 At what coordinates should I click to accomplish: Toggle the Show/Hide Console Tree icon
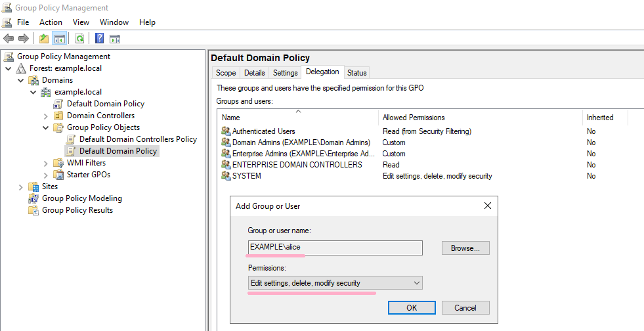click(60, 39)
